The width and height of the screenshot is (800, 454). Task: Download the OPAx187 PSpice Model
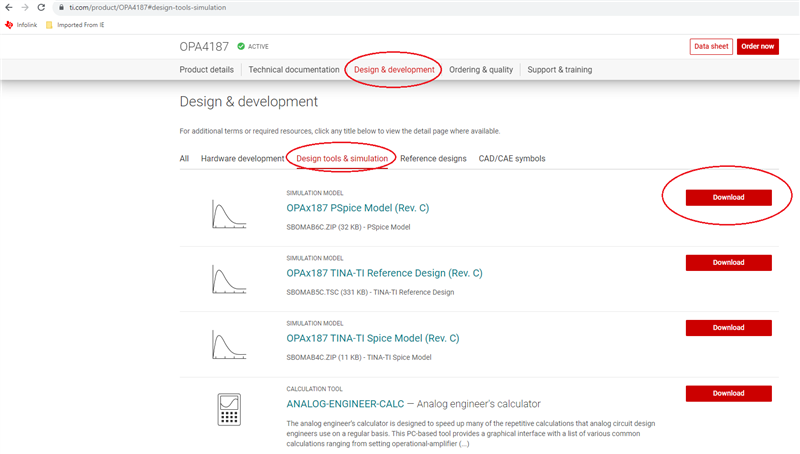point(729,197)
